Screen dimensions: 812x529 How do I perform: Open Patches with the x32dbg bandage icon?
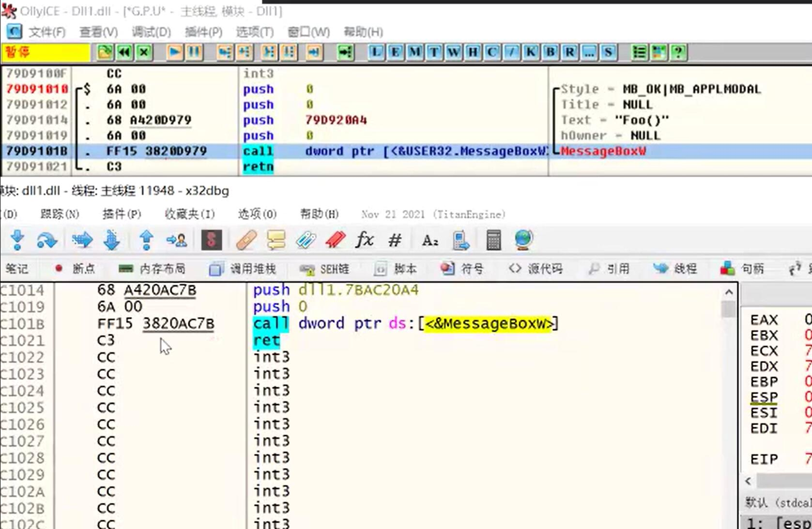246,240
